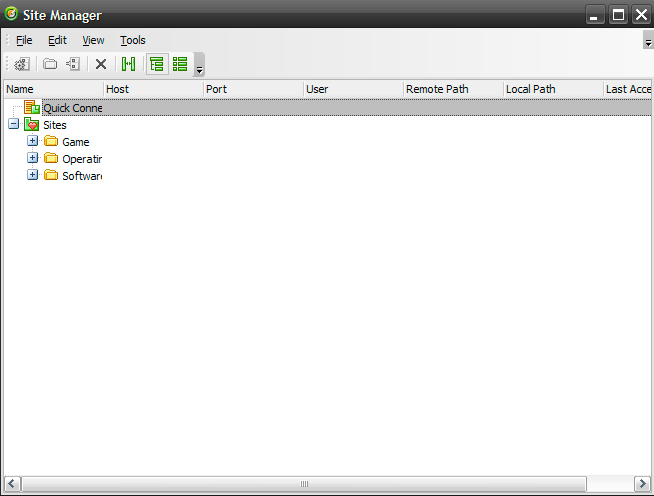Open the File menu
Screen dimensions: 654x496
coord(24,40)
